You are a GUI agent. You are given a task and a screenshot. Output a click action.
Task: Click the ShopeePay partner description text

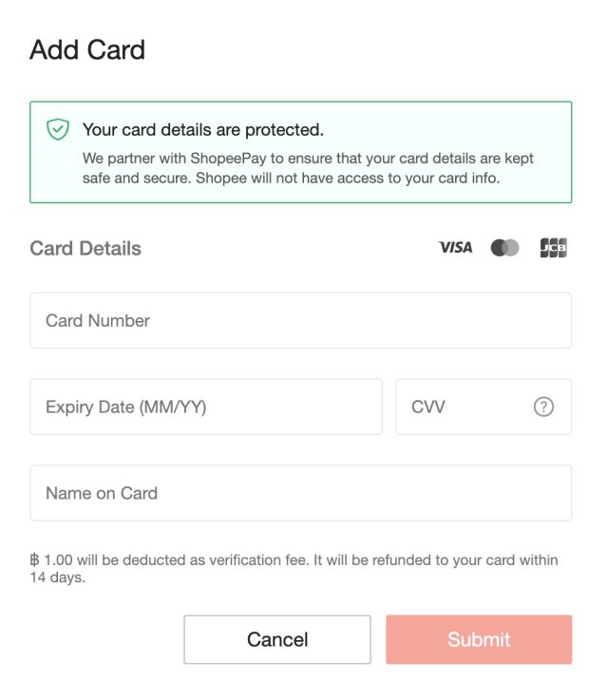click(x=308, y=167)
